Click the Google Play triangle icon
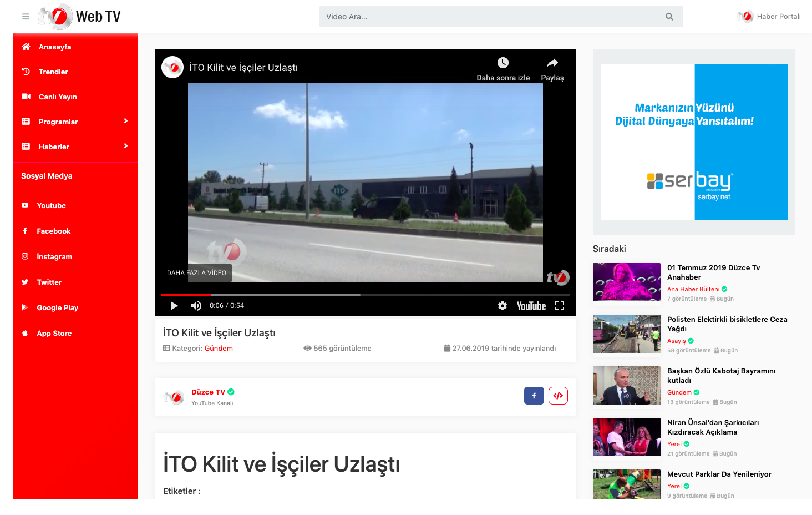 pyautogui.click(x=25, y=307)
